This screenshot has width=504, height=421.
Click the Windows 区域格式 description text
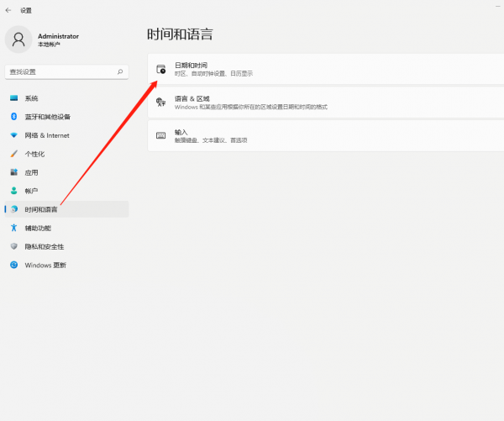(x=250, y=107)
